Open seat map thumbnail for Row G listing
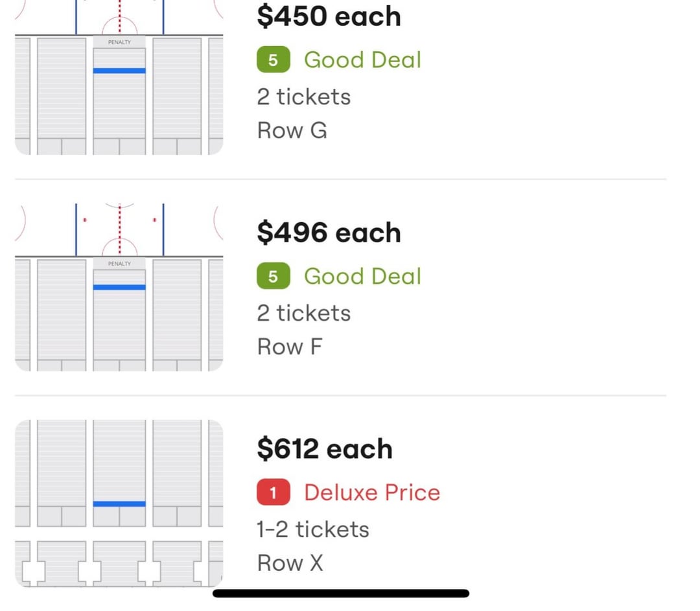This screenshot has width=700, height=611. pyautogui.click(x=119, y=77)
